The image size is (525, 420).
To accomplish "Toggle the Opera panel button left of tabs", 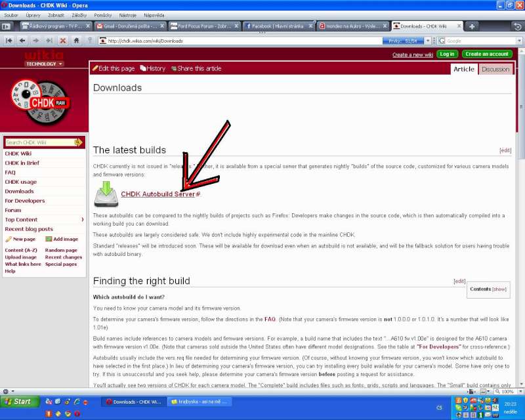I will pyautogui.click(x=7, y=26).
